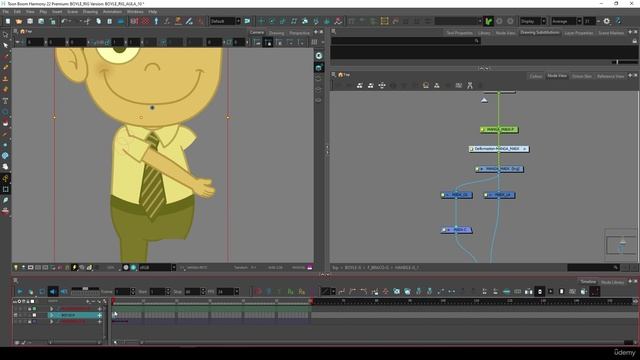Viewport: 640px width, 360px height.
Task: Select the green node in Node View
Action: coord(499,130)
